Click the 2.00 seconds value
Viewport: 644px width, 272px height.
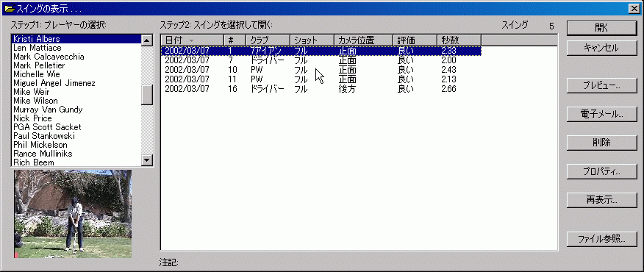448,60
